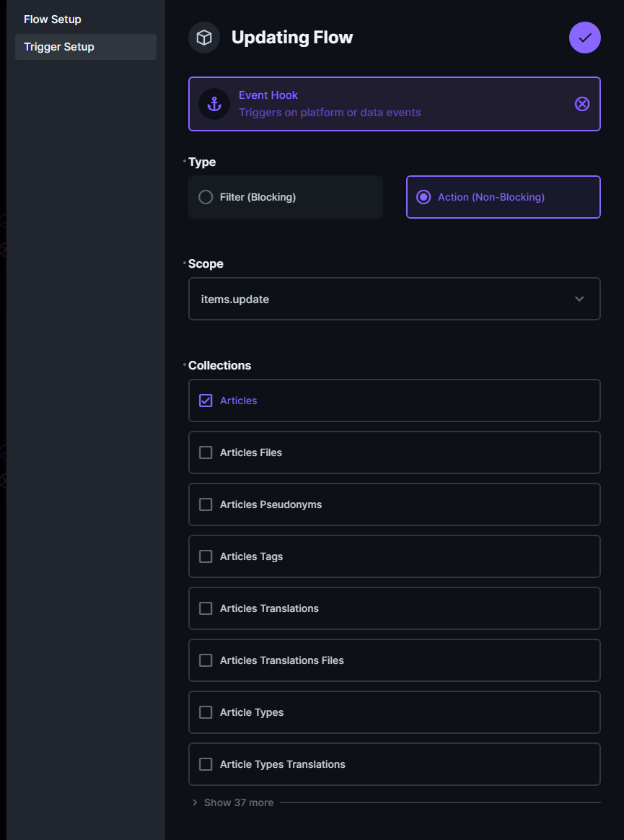Click the anchor icon on the Event Hook card

[x=213, y=104]
